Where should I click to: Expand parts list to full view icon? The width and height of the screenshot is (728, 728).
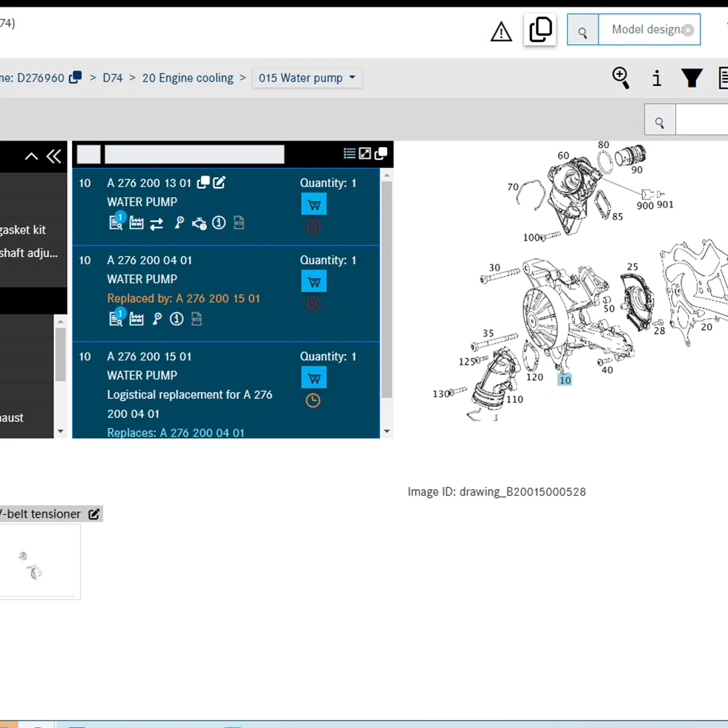pos(365,154)
